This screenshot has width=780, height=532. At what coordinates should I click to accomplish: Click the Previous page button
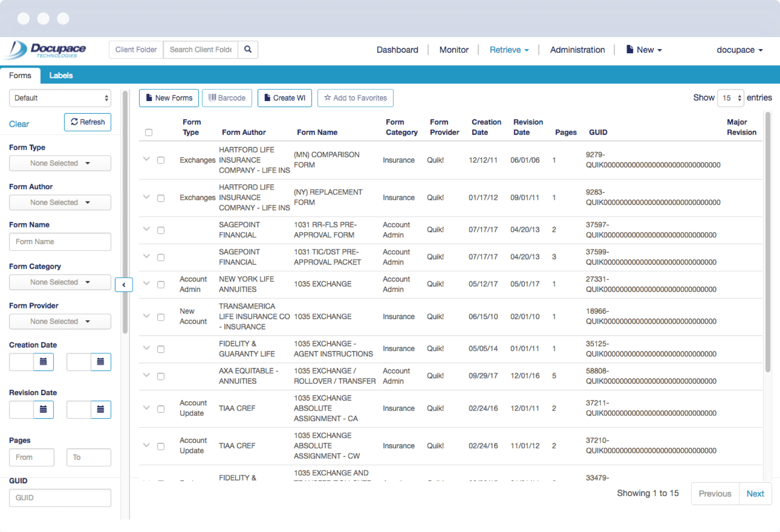715,494
